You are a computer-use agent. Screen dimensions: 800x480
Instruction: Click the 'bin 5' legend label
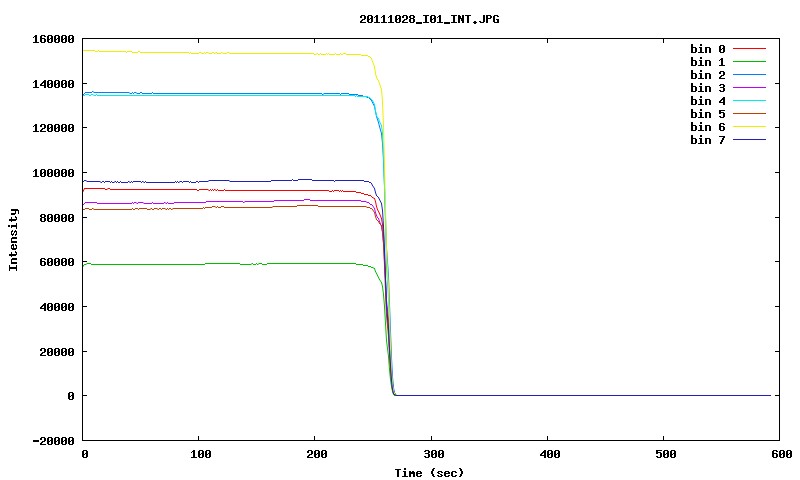(x=708, y=114)
